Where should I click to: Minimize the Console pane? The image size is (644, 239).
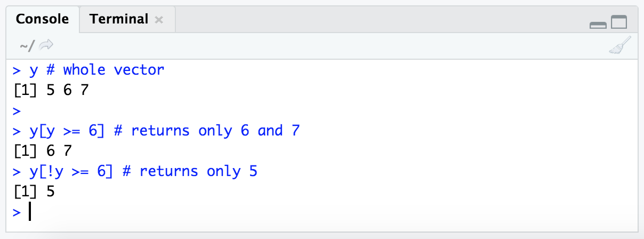point(598,25)
